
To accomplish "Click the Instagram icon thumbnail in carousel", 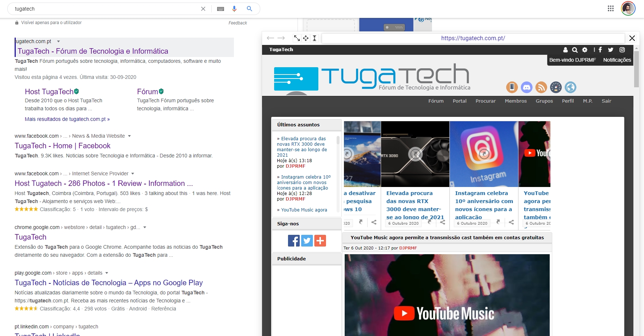I will [x=484, y=154].
